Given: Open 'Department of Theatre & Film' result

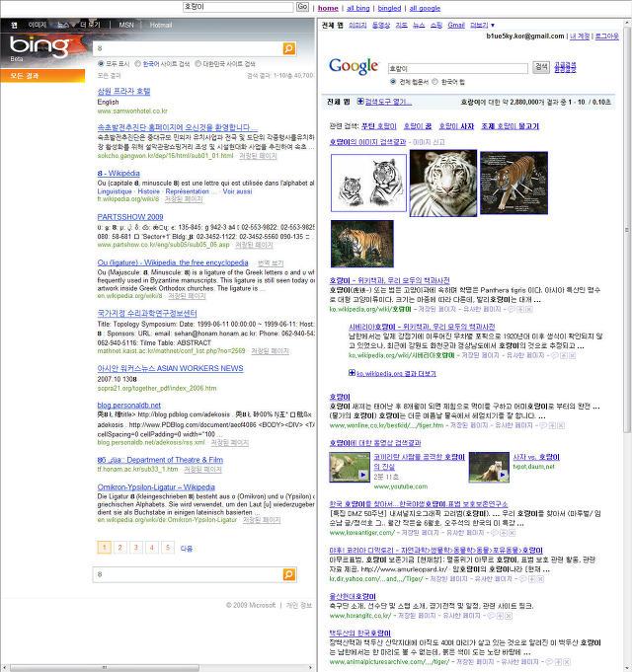Looking at the screenshot, I should 160,460.
